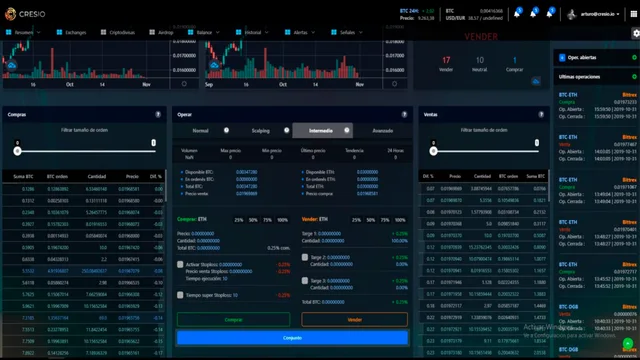Click the orange Vender button
Screen dimensions: 640x360
(355, 320)
